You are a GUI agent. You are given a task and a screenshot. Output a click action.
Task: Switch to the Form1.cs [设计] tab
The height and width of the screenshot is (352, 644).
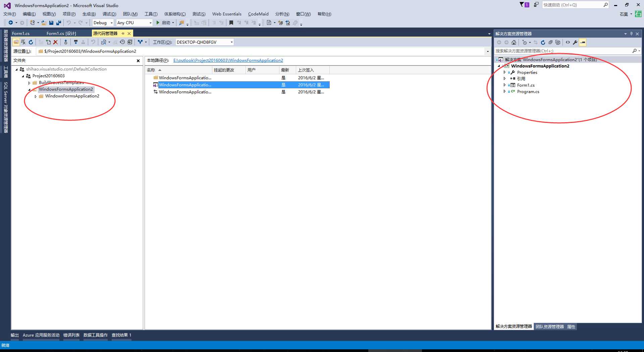click(61, 33)
